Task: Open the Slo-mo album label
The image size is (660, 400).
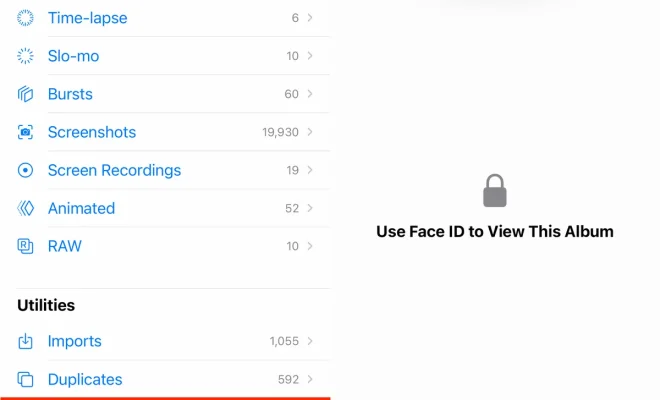Action: pyautogui.click(x=73, y=56)
